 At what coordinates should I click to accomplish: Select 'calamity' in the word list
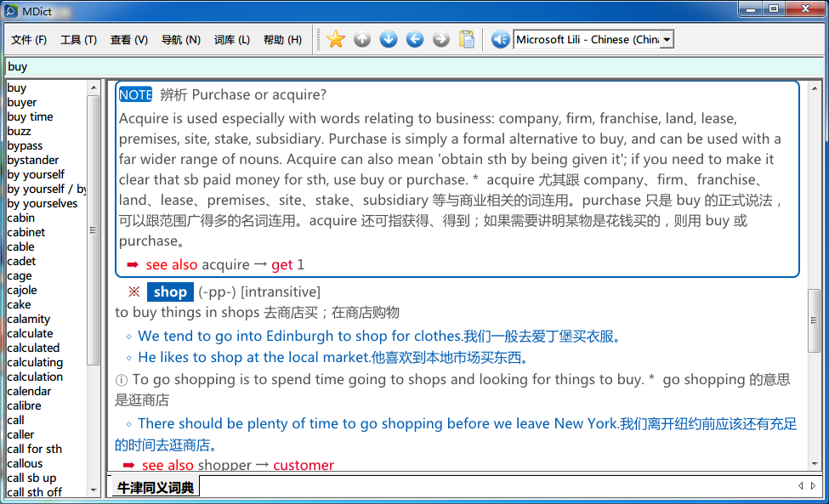pos(29,319)
